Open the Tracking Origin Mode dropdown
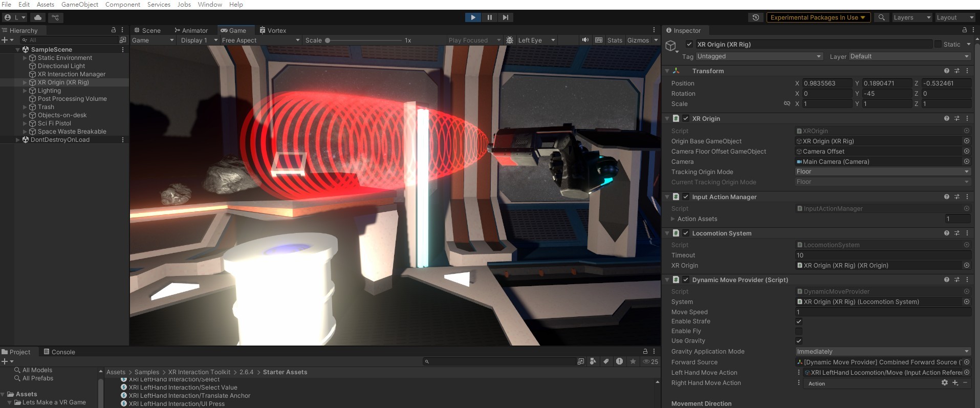This screenshot has width=980, height=408. pyautogui.click(x=883, y=171)
